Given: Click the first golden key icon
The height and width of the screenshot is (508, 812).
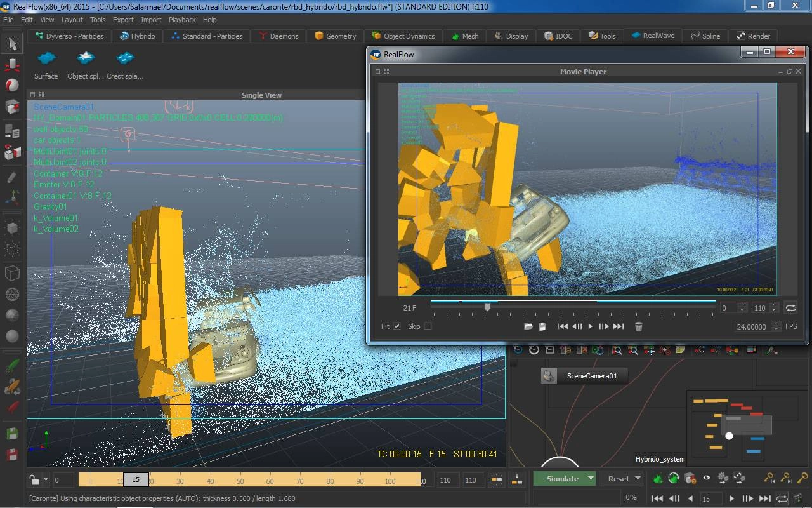Looking at the screenshot, I should (x=769, y=478).
